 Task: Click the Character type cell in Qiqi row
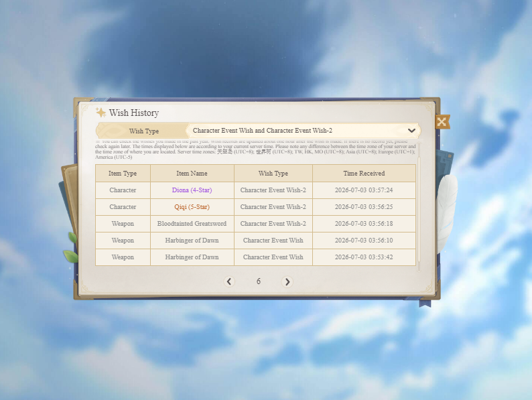tap(123, 207)
